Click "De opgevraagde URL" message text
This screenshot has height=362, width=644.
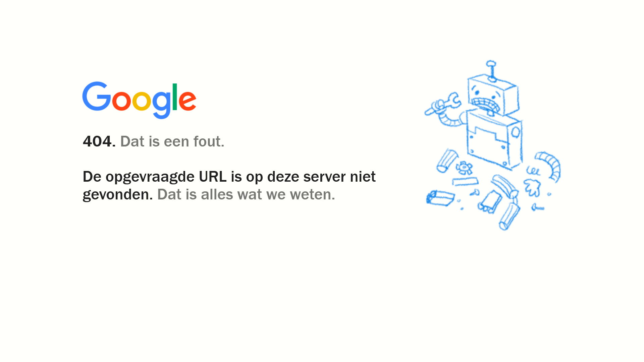point(155,177)
